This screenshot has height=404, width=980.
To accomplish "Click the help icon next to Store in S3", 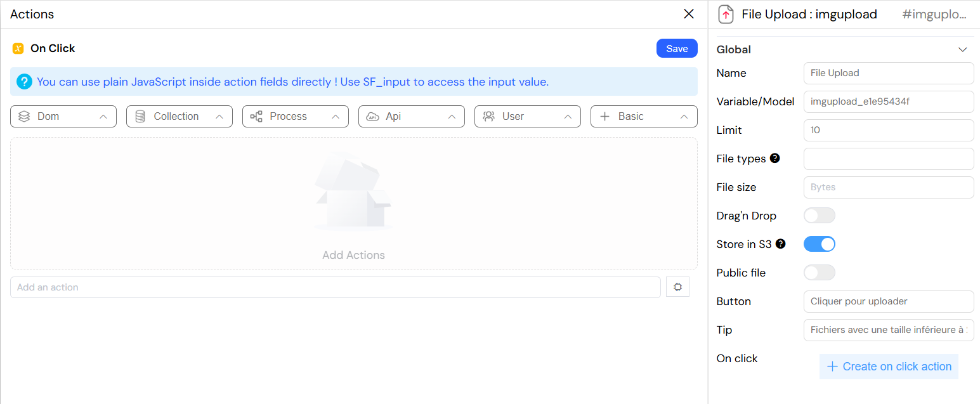I will point(781,244).
